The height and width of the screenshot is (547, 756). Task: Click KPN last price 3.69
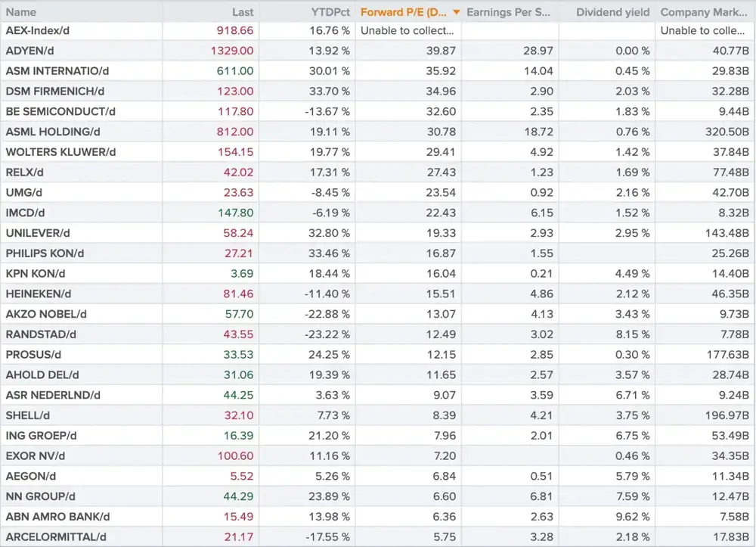tap(242, 274)
